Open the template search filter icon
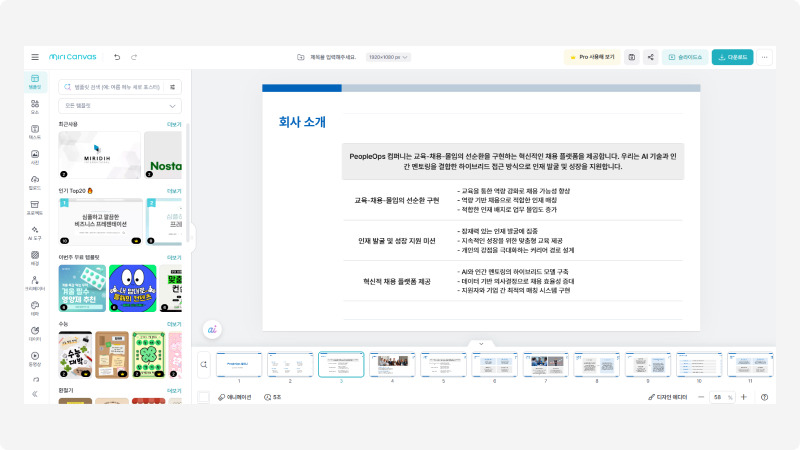Image resolution: width=800 pixels, height=450 pixels. (x=173, y=87)
